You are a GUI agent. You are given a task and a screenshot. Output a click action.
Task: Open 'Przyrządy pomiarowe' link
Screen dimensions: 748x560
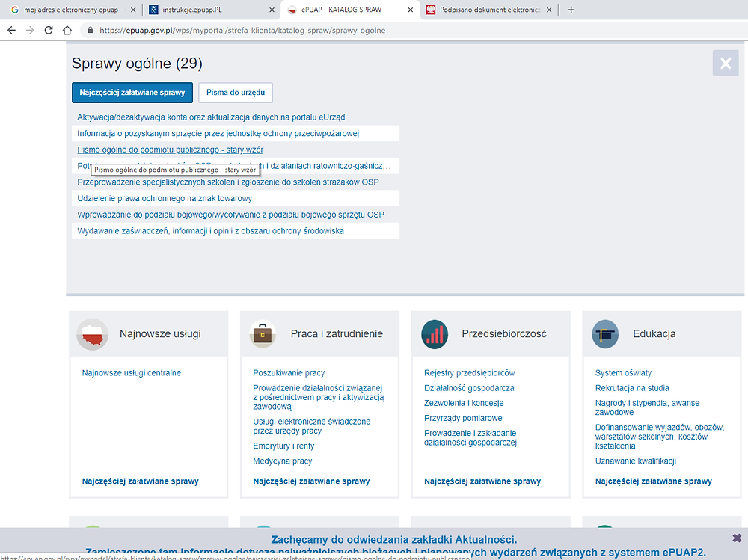(463, 419)
